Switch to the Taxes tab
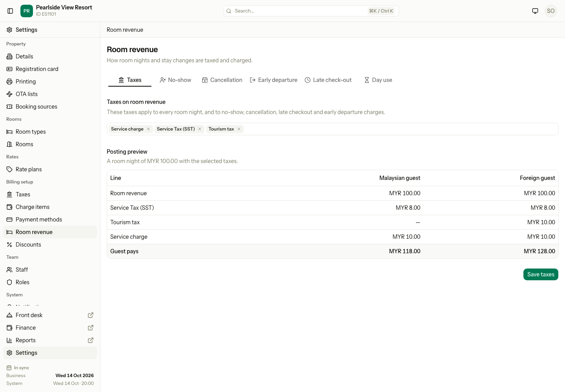 130,80
